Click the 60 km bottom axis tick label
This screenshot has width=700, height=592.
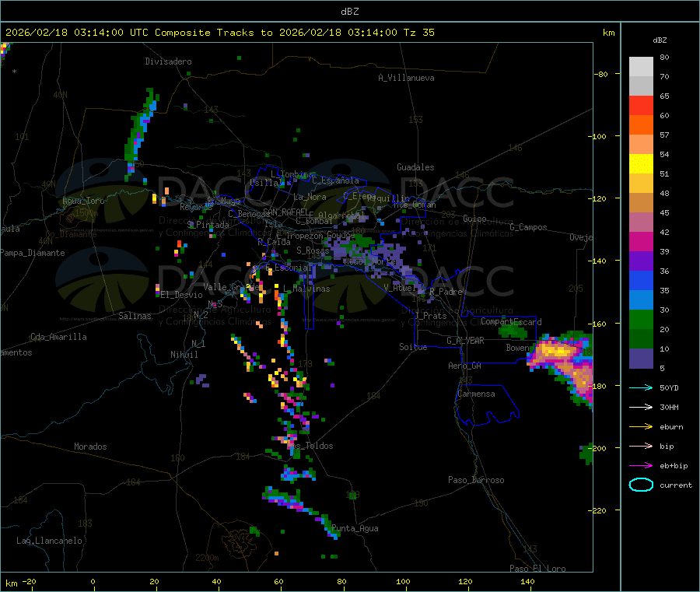pyautogui.click(x=278, y=581)
